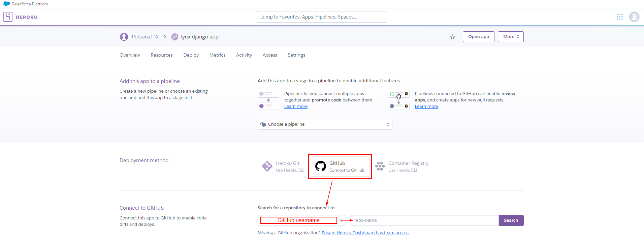This screenshot has height=240, width=644.
Task: Click the Heroku logo icon
Action: [x=8, y=17]
